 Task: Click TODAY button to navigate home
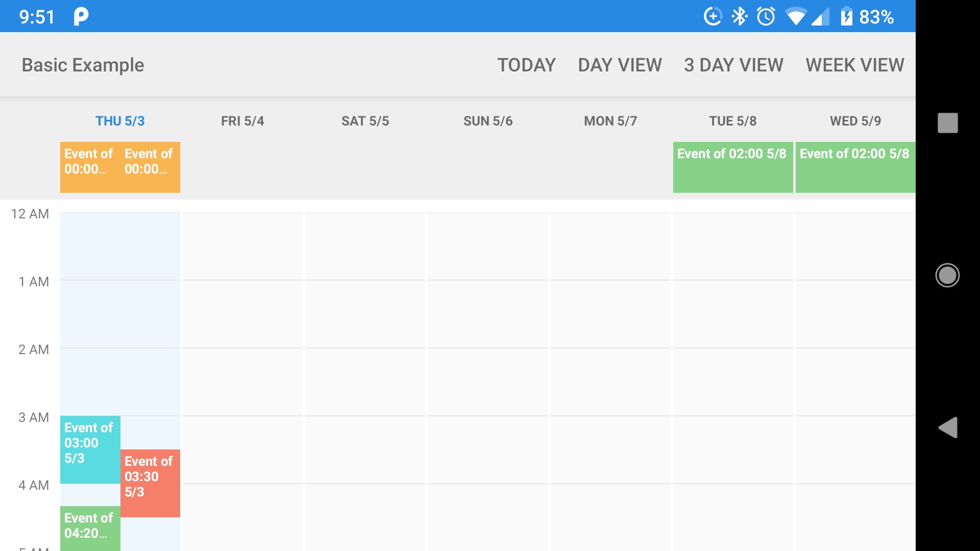(527, 65)
